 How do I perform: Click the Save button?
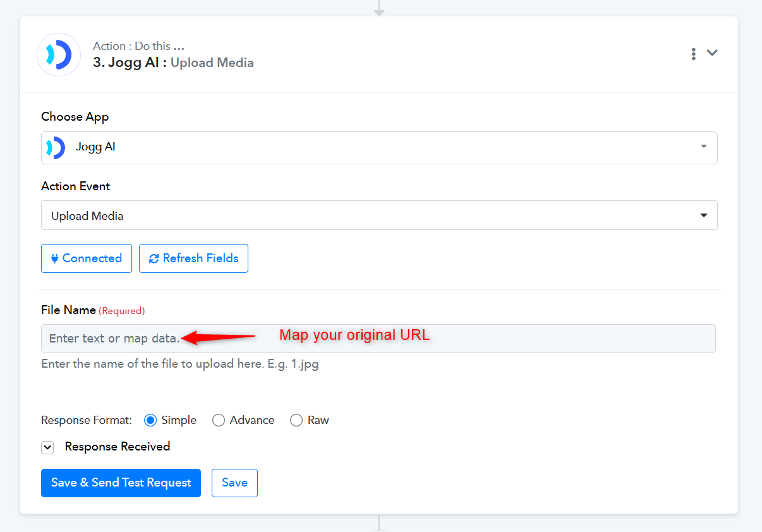coord(234,483)
